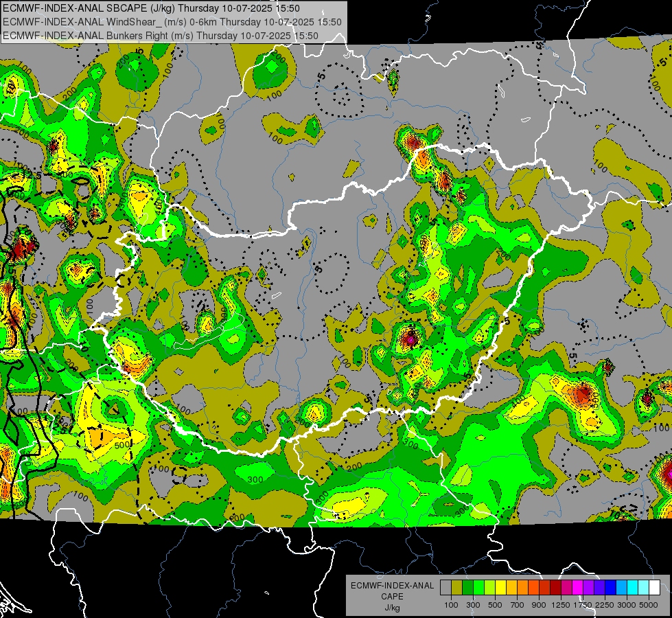Click the ECMWF-INDEX-ANAL legend title

pyautogui.click(x=393, y=586)
